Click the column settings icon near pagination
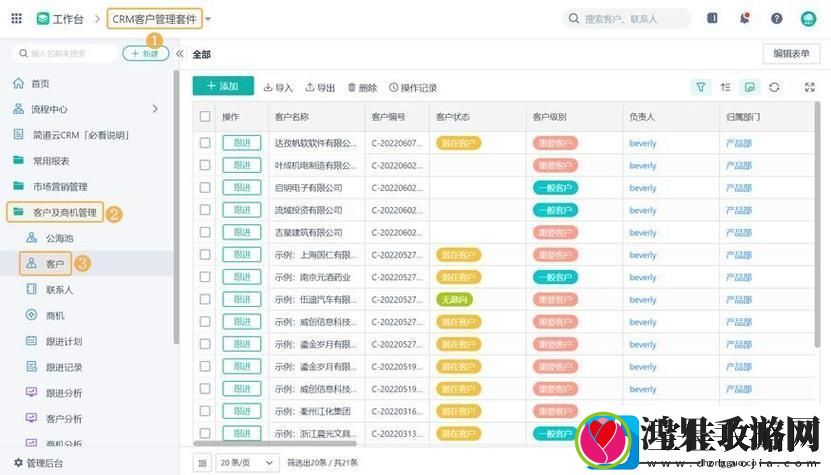This screenshot has height=475, width=831. (x=202, y=463)
